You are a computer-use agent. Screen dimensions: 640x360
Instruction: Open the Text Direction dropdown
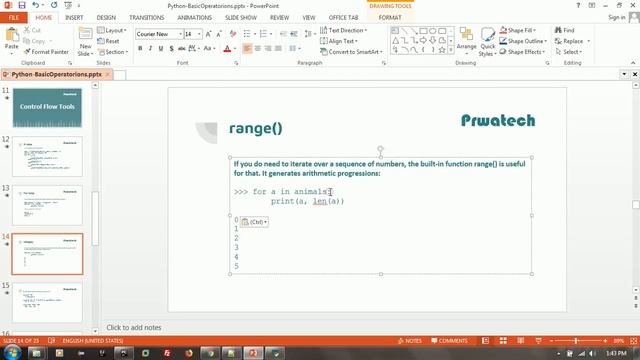(x=343, y=30)
